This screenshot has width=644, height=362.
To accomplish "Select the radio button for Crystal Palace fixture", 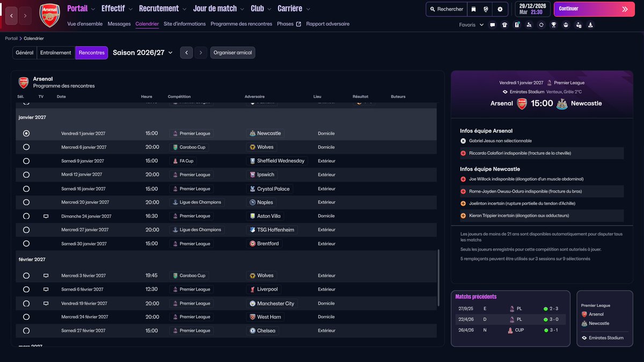I will click(x=26, y=189).
